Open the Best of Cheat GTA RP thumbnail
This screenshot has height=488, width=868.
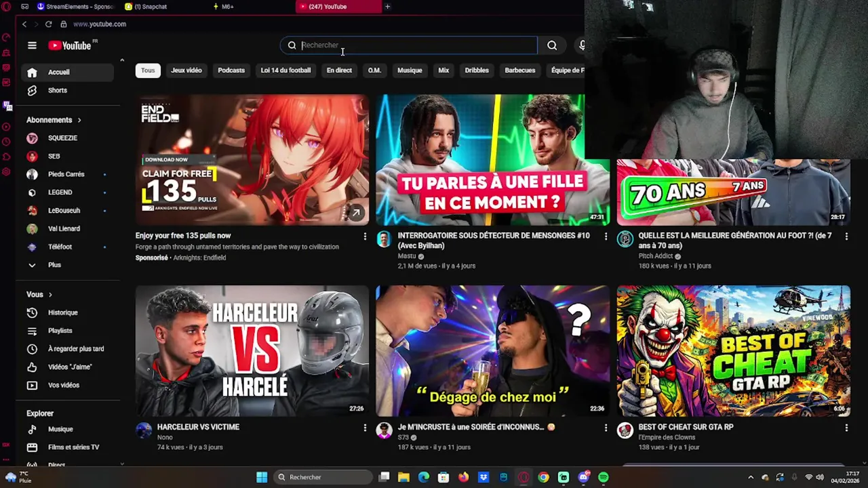click(734, 351)
